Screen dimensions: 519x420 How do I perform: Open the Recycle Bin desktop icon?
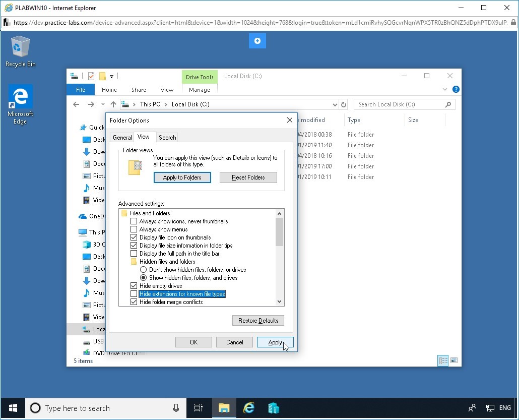click(20, 51)
